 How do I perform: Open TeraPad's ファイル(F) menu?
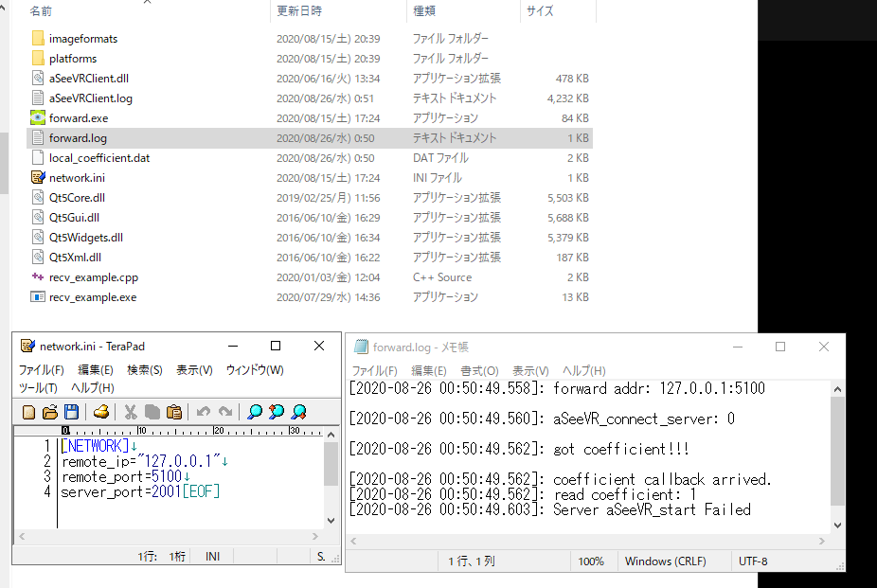(x=42, y=370)
